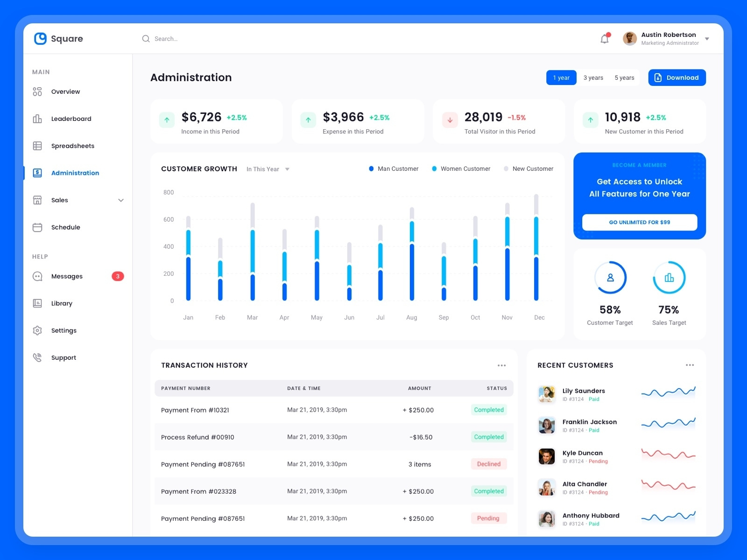747x560 pixels.
Task: Click the 'Go Unlimited for $99' button
Action: point(639,223)
